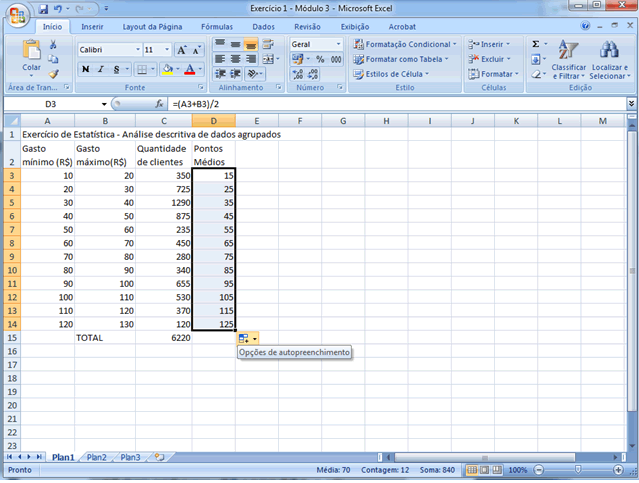The width and height of the screenshot is (639, 483).
Task: Click Estilos de Célula button
Action: 397,74
